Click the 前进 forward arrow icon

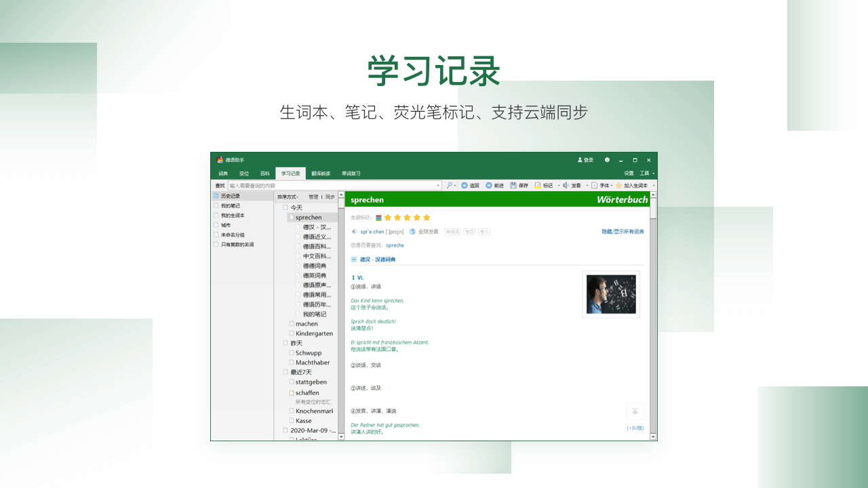(x=489, y=185)
